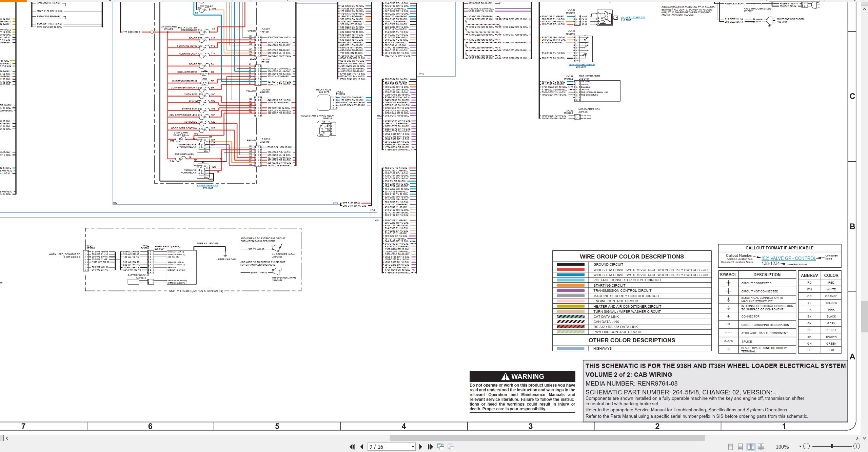Click the horizontal scrollbar thumb
868x452 pixels.
point(547,438)
